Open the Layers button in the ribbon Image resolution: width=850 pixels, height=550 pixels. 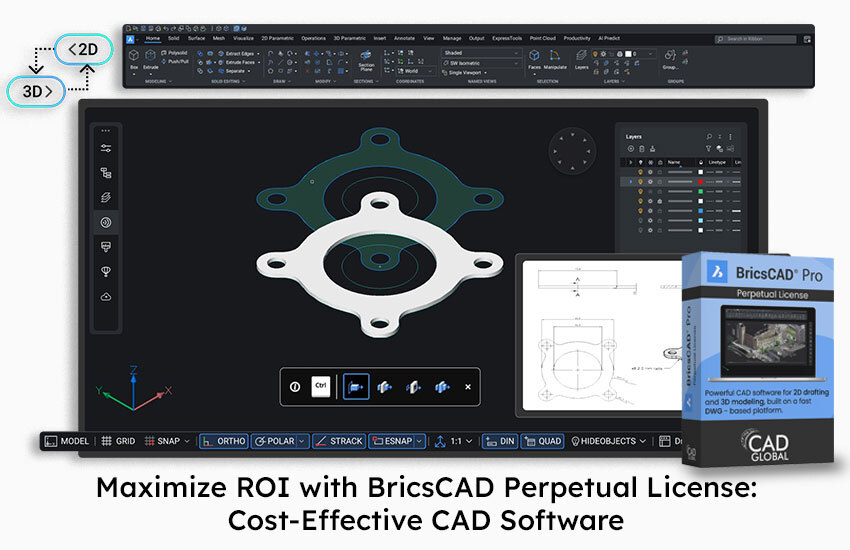point(581,59)
